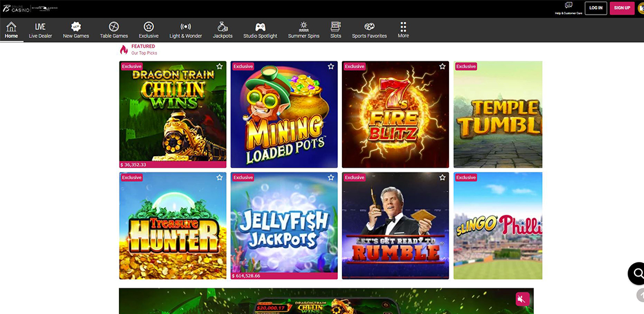Click Exclusive badge on Treasure Hunter

coord(132,178)
